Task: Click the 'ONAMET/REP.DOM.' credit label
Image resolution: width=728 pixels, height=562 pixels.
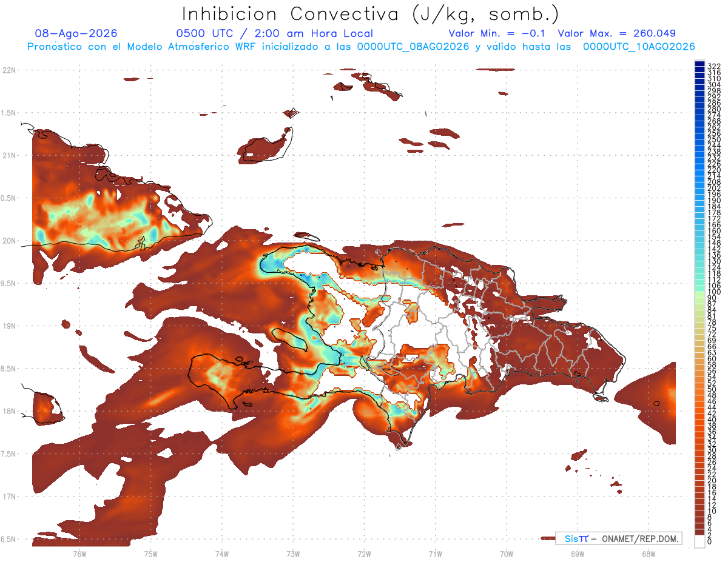Action: point(641,538)
